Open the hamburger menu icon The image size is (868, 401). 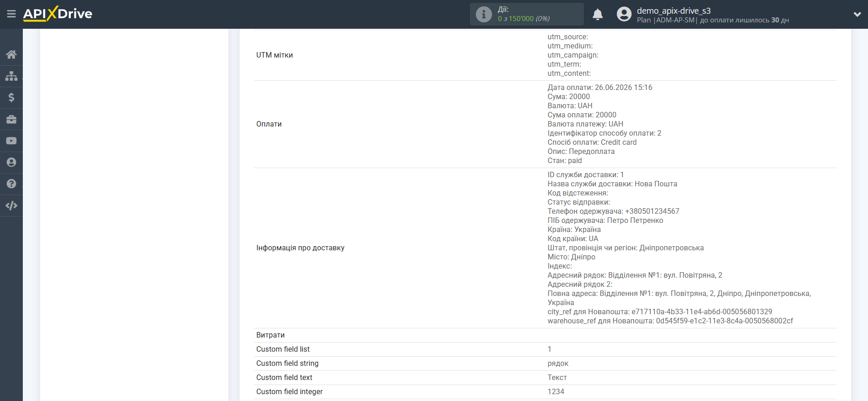click(11, 14)
